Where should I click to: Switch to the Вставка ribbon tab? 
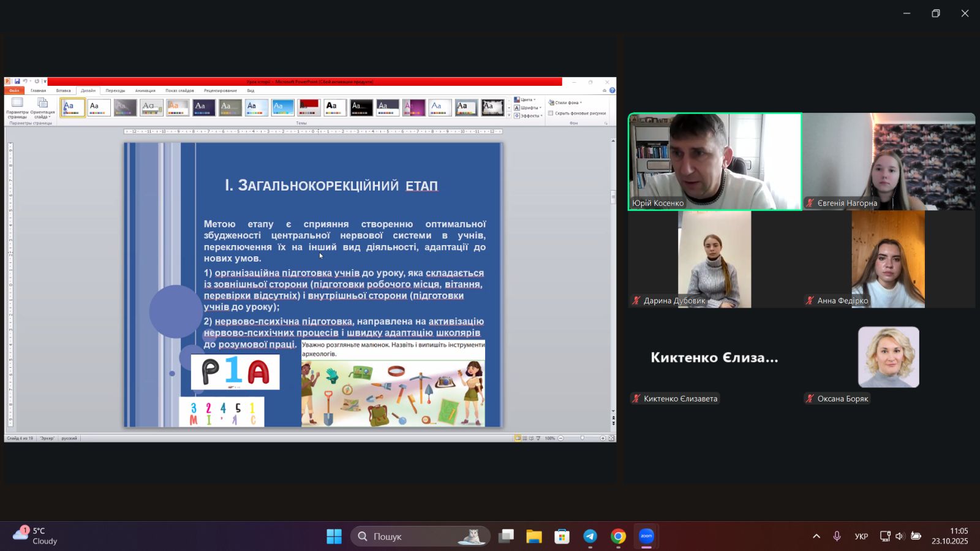click(x=63, y=91)
